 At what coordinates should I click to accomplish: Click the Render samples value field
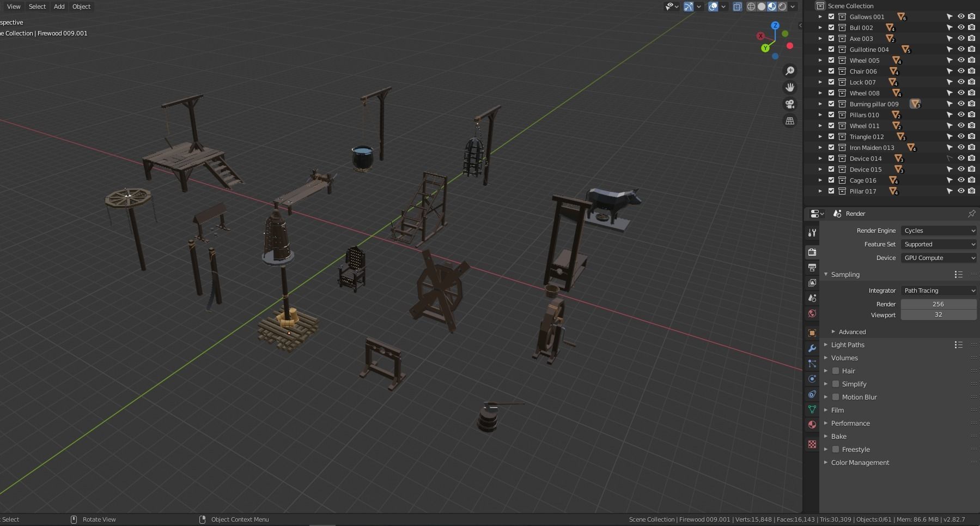tap(939, 304)
